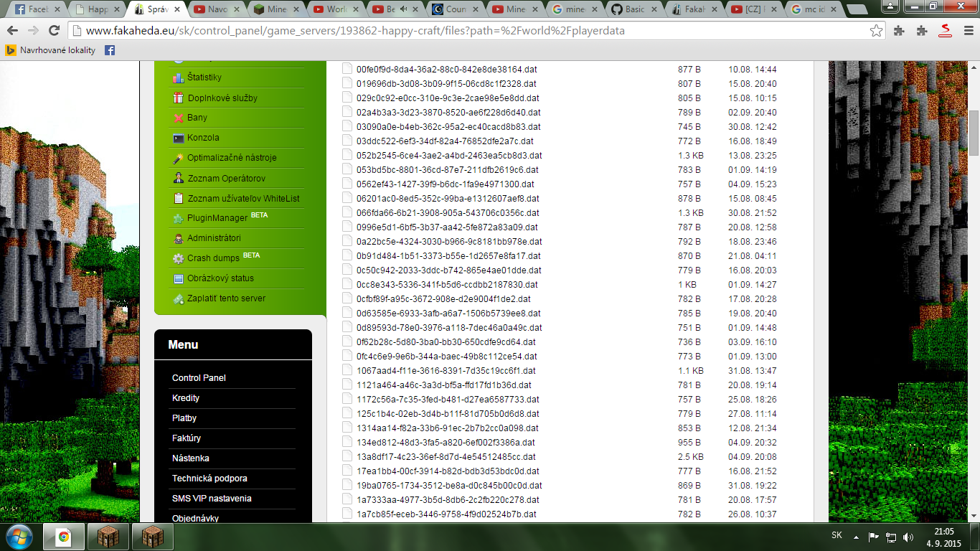Click the puzzle piece PluginManager icon
Image resolution: width=980 pixels, height=551 pixels.
tap(179, 218)
